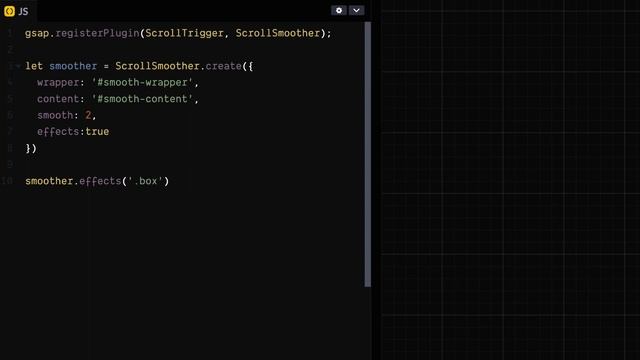Image resolution: width=640 pixels, height=360 pixels.
Task: Click the word 'smoother' after 'let'
Action: (73, 66)
